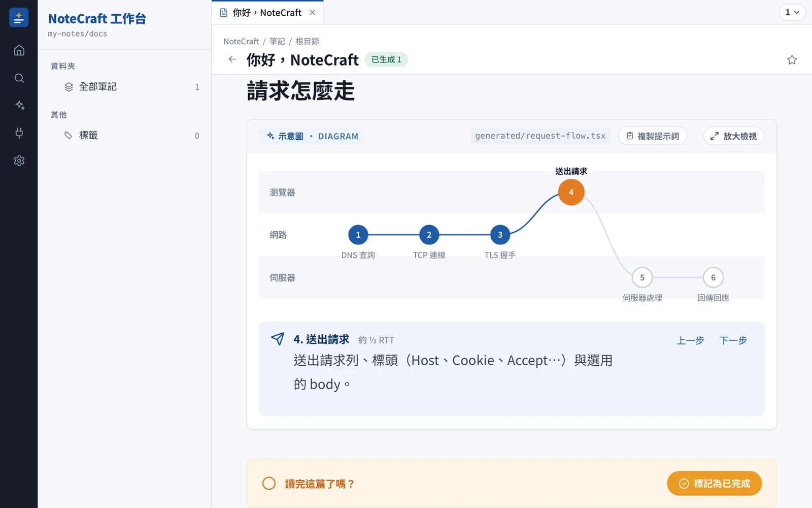Click the 放大檢視 button
The width and height of the screenshot is (812, 508).
pyautogui.click(x=734, y=136)
